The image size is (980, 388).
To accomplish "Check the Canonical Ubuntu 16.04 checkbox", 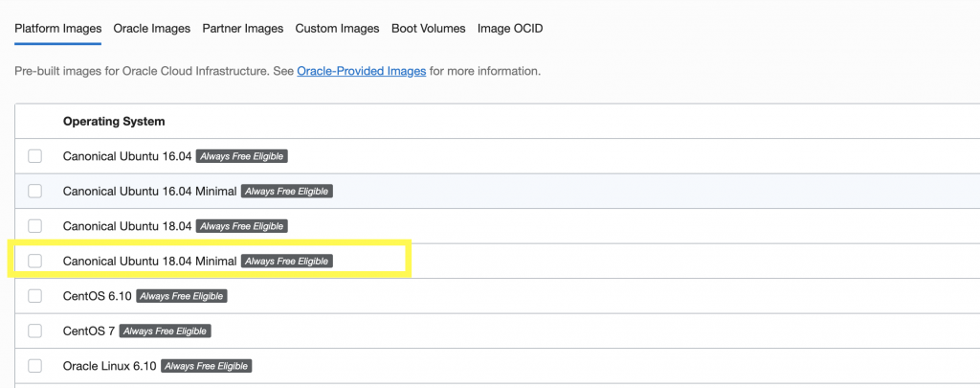I will click(x=35, y=156).
